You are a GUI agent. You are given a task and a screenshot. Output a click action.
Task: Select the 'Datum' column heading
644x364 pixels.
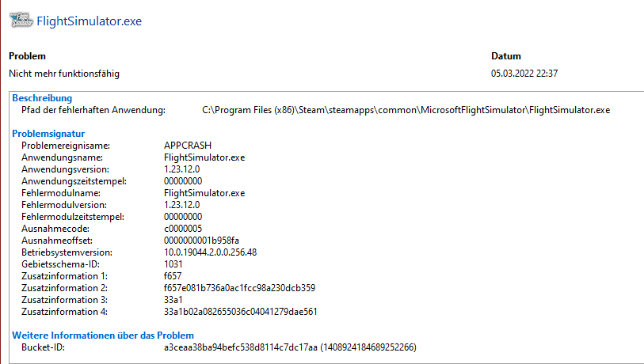pos(506,56)
